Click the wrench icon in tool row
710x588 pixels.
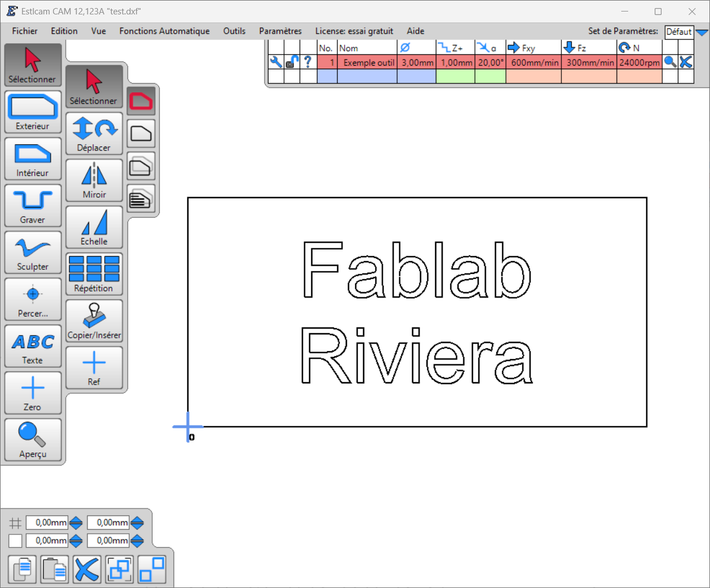(x=276, y=62)
